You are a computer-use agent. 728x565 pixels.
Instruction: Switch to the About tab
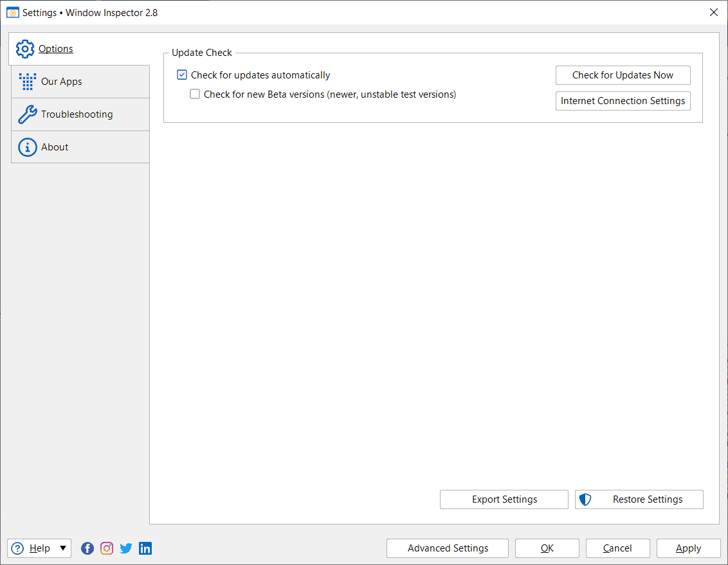click(x=80, y=147)
